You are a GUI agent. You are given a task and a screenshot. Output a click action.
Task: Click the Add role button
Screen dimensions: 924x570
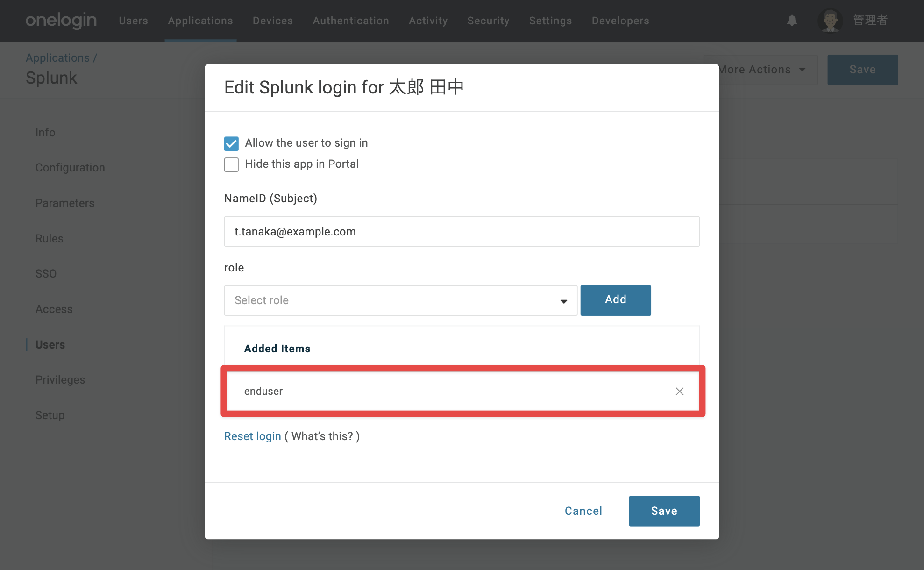[616, 300]
